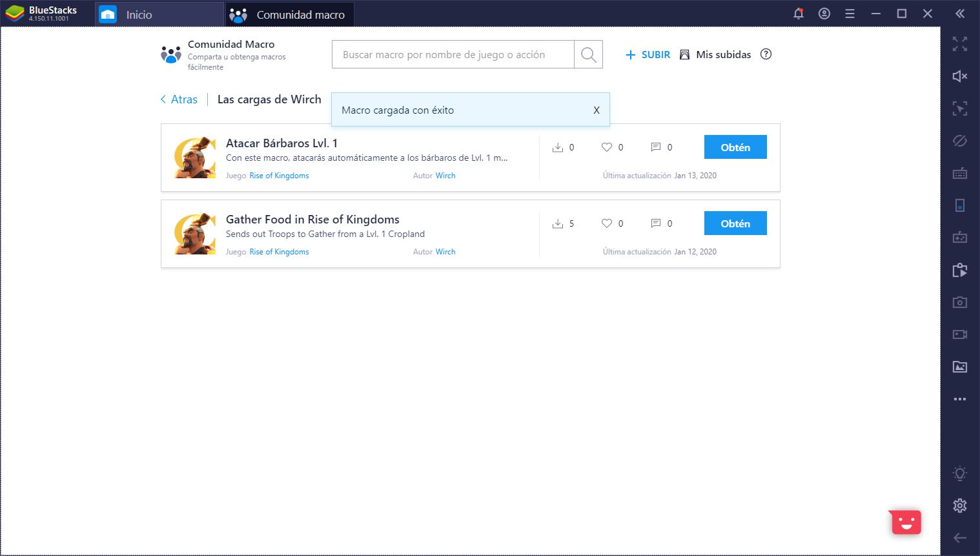Open the keyboard controls icon
The height and width of the screenshot is (556, 980).
[960, 173]
